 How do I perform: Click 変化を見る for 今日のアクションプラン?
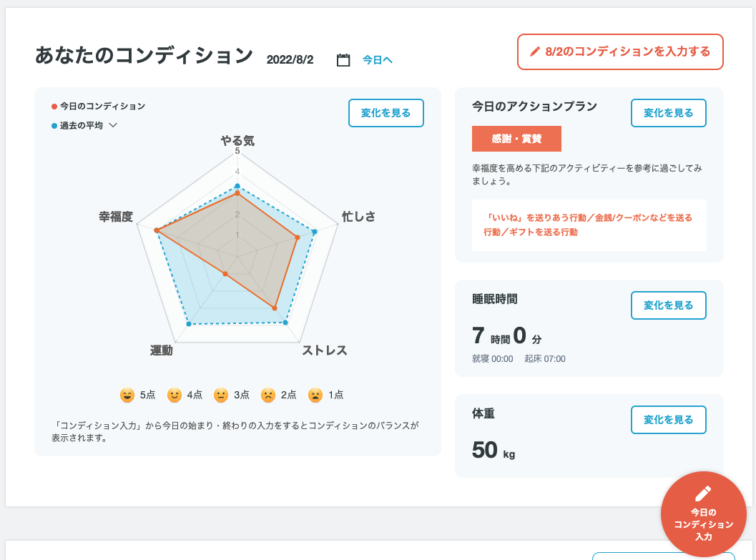(668, 113)
